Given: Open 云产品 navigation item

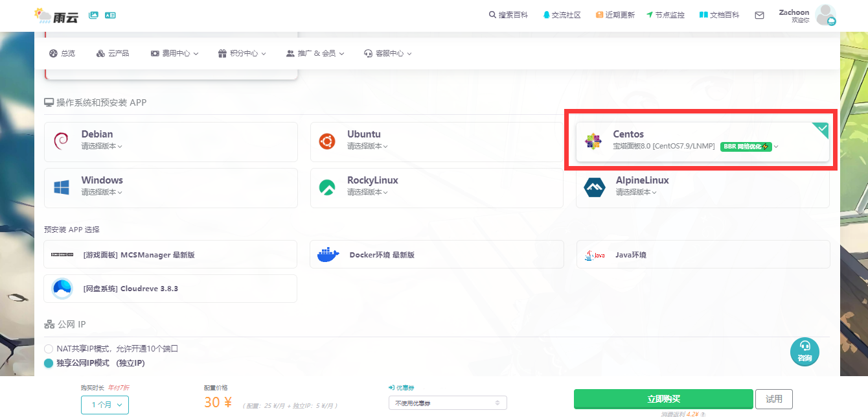Looking at the screenshot, I should tap(113, 53).
